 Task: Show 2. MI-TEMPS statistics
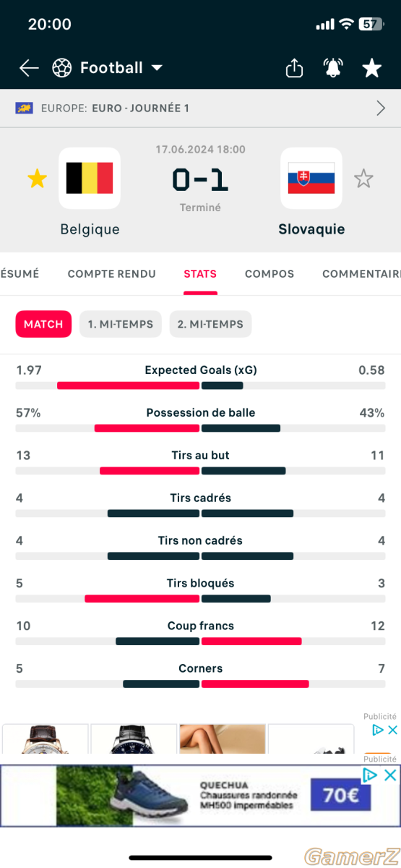[x=211, y=324]
